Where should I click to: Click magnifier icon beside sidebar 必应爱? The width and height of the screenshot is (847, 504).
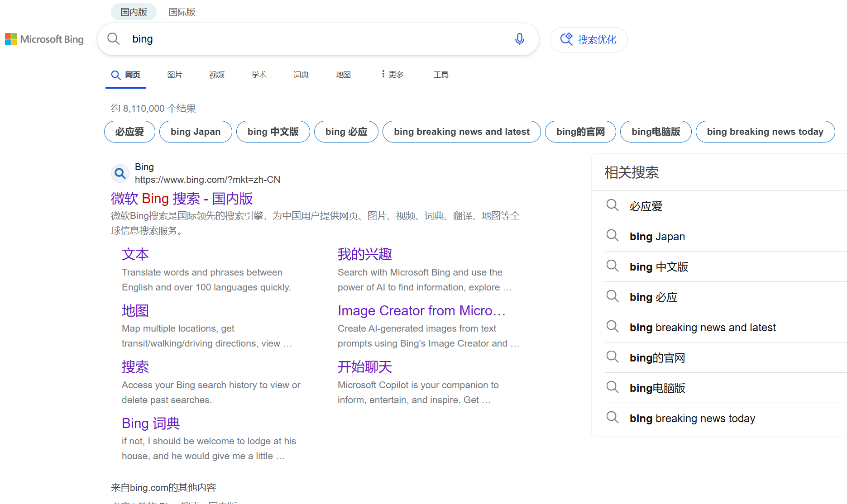613,205
